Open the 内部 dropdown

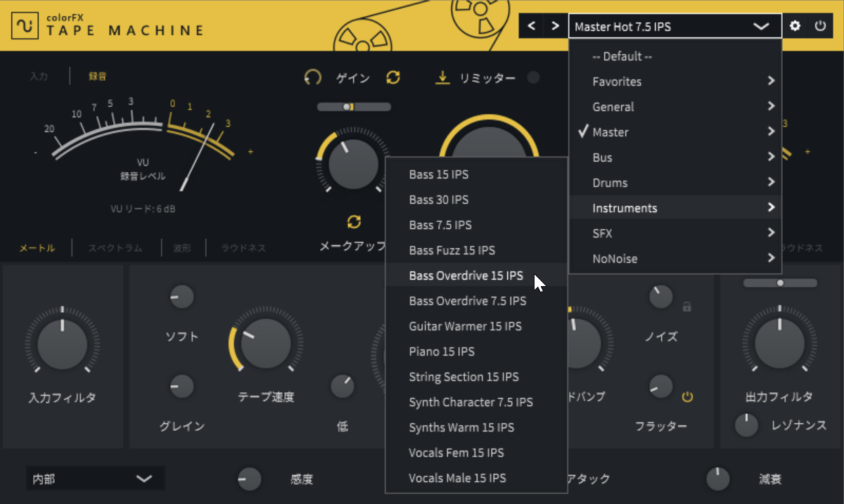point(95,479)
